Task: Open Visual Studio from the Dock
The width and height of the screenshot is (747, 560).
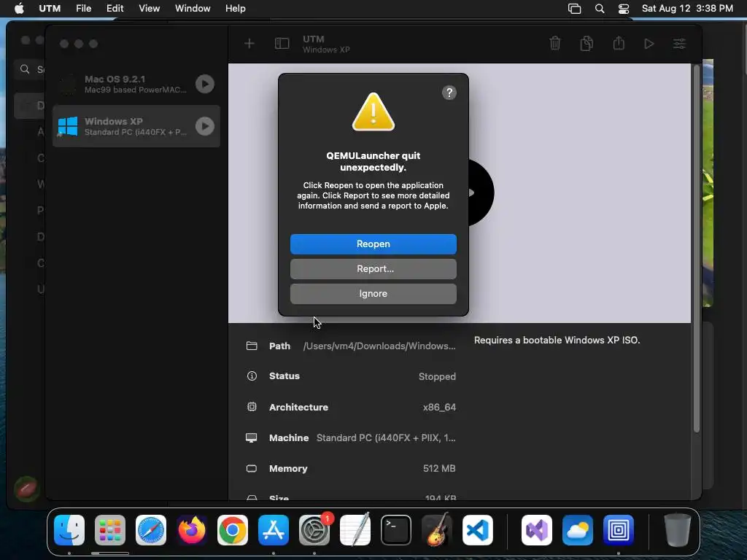Action: [x=537, y=530]
